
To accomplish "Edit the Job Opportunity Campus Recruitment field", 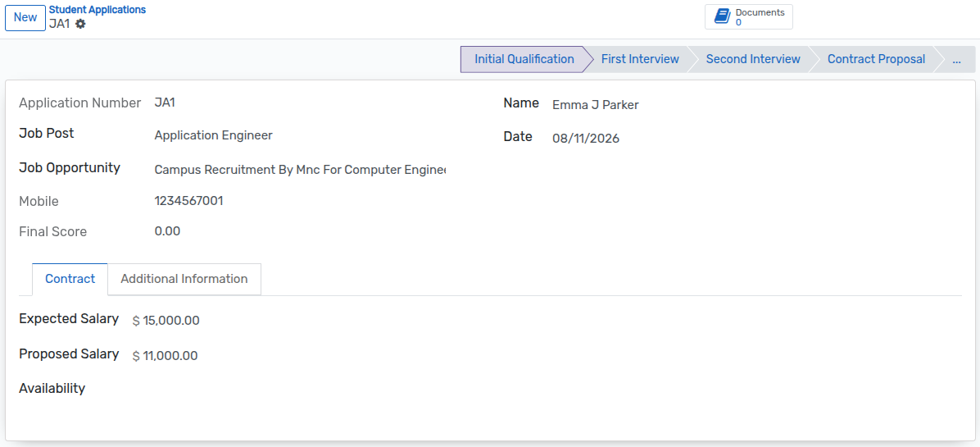I will pos(300,170).
